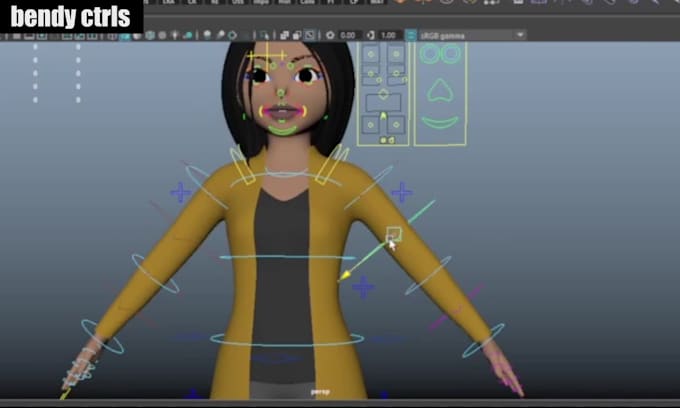Select the left eye circle in face panel

(x=428, y=55)
